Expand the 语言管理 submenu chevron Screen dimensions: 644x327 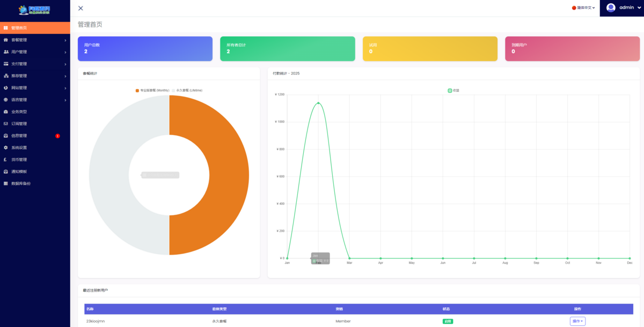[x=65, y=100]
